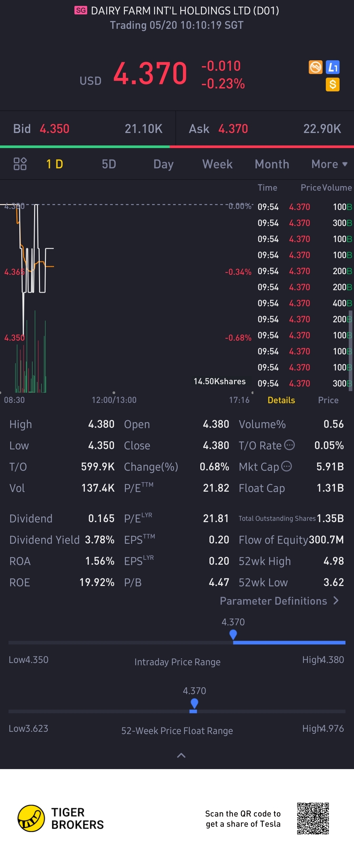Viewport: 354px width, 868px height.
Task: Click the 52-Week Price Float Range marker
Action: coord(194,704)
